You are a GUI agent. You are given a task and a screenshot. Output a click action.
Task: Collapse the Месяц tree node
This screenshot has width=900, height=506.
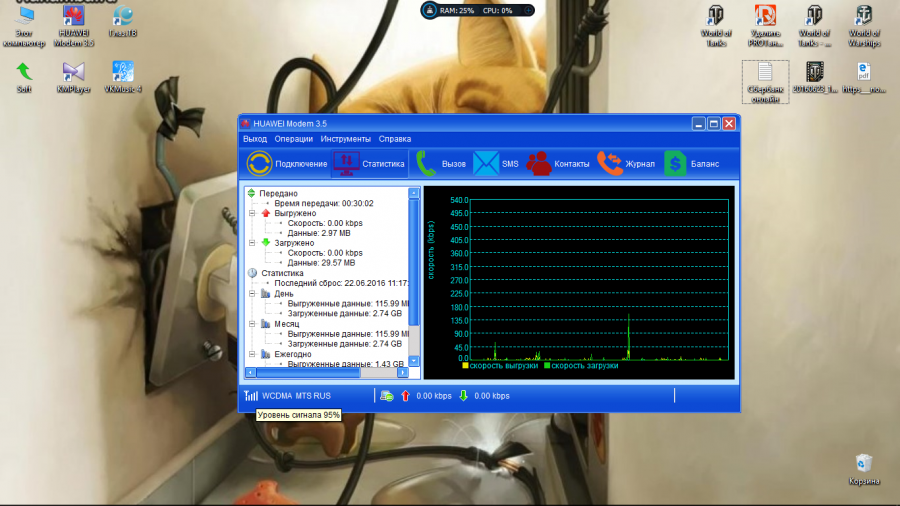tap(252, 324)
